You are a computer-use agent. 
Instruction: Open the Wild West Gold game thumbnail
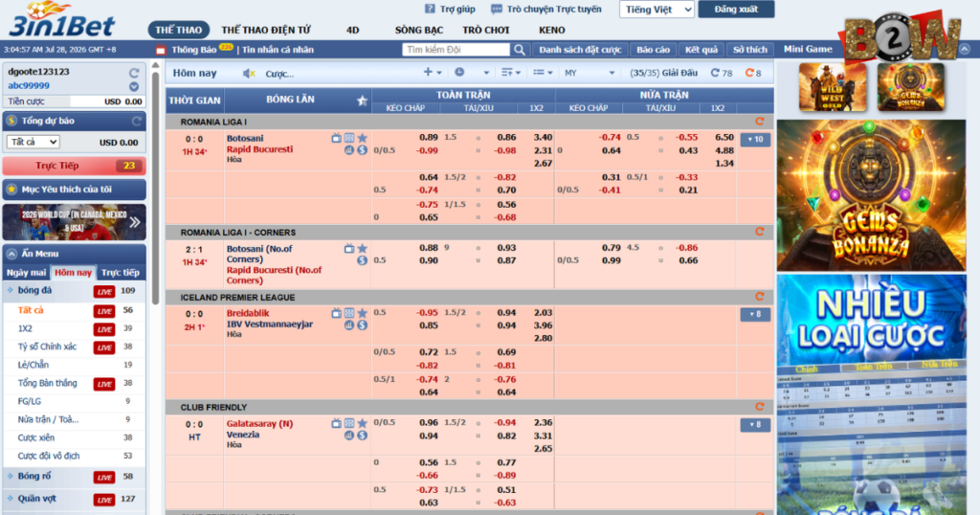(x=833, y=87)
